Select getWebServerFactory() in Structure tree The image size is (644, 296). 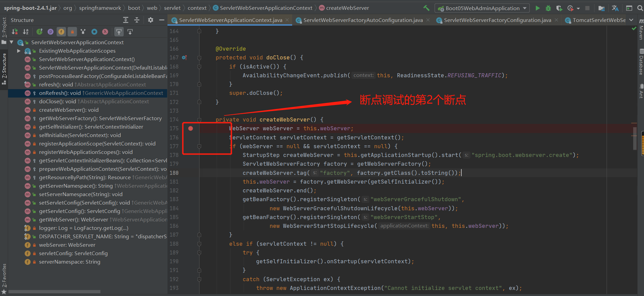100,118
